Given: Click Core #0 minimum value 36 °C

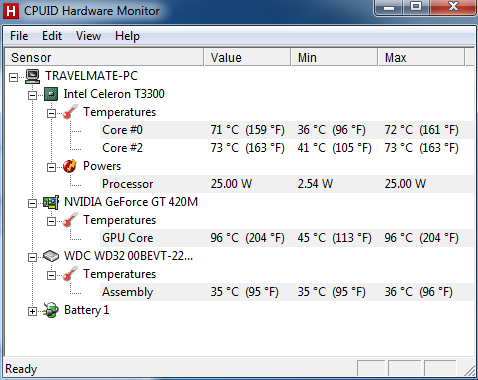Looking at the screenshot, I should tap(331, 130).
